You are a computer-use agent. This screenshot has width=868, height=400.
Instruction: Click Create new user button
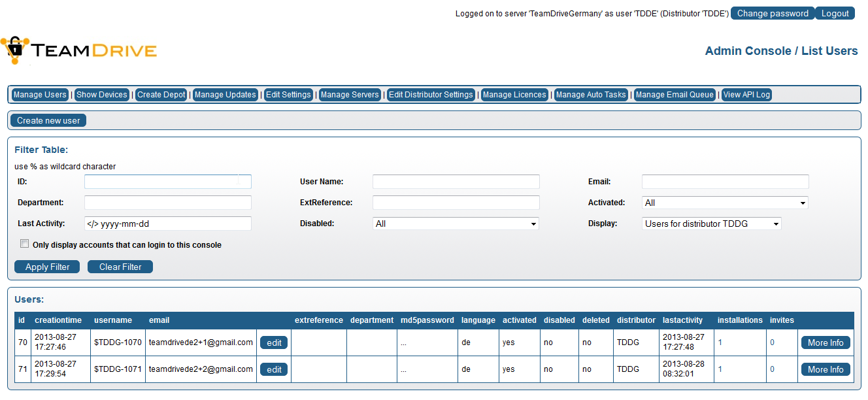(48, 120)
